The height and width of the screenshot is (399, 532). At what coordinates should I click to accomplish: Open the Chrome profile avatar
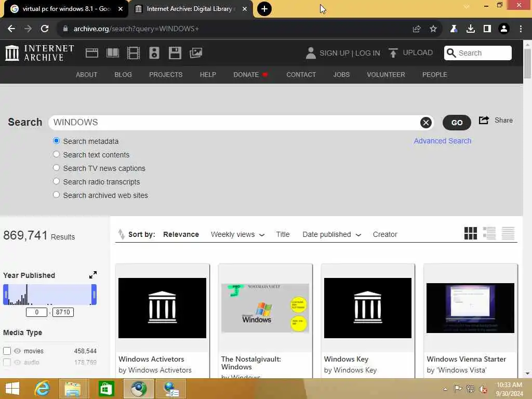coord(504,29)
